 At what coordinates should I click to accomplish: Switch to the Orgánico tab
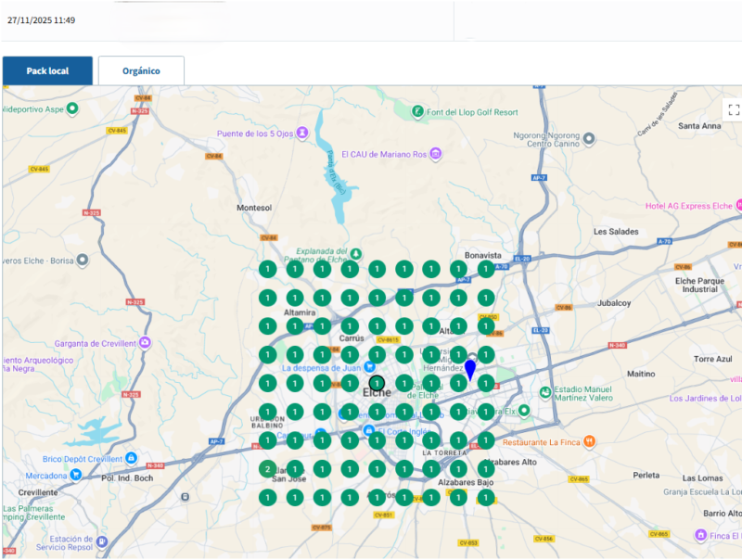pyautogui.click(x=141, y=71)
